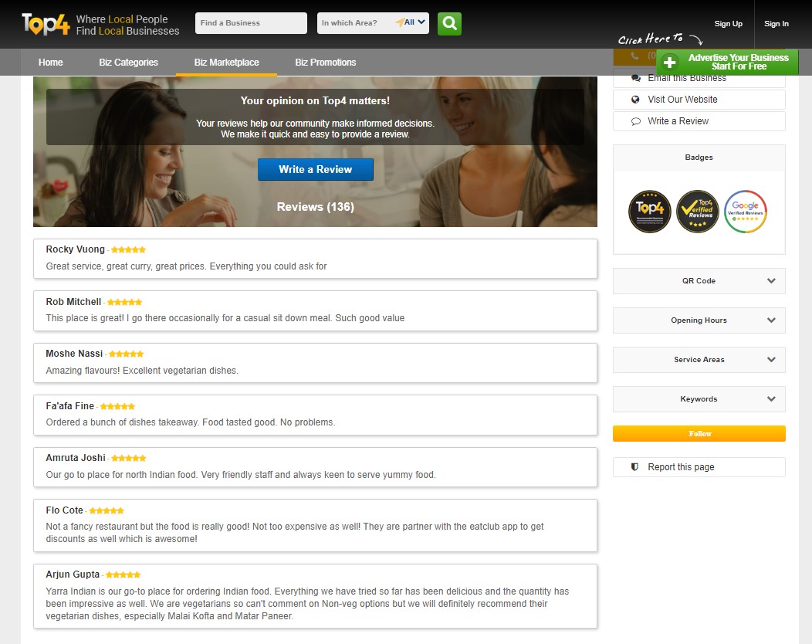Switch to Biz Promotions tab
The width and height of the screenshot is (812, 644).
pyautogui.click(x=326, y=63)
